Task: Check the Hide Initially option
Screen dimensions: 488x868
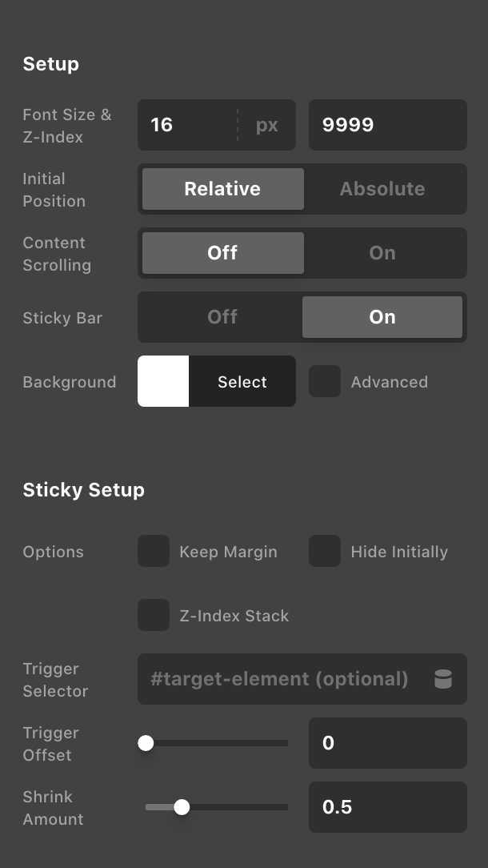Action: [325, 552]
